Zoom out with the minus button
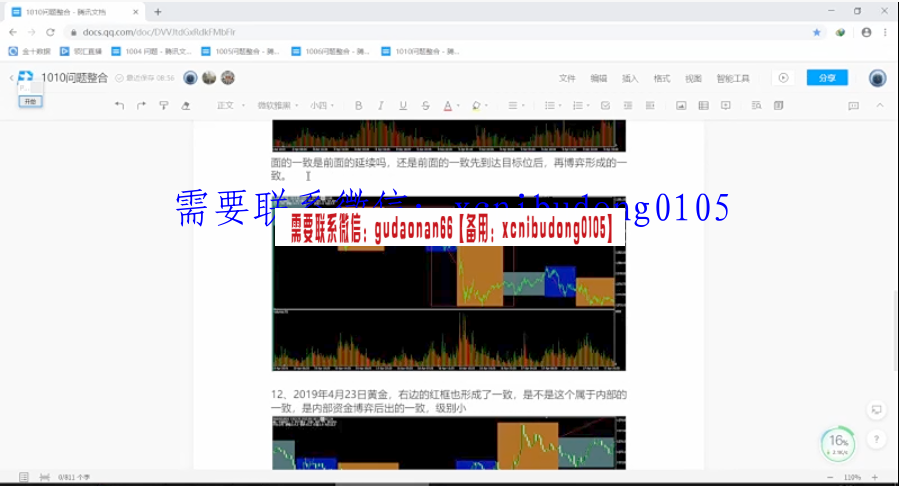The height and width of the screenshot is (486, 899). tap(830, 477)
